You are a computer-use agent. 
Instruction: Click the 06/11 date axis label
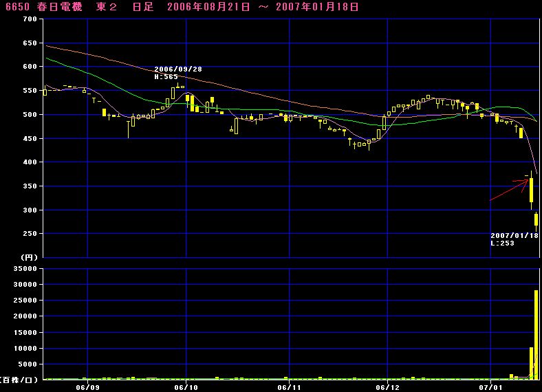[290, 387]
